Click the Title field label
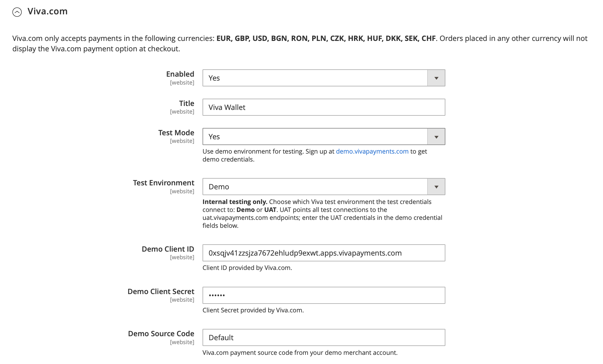 coord(187,104)
